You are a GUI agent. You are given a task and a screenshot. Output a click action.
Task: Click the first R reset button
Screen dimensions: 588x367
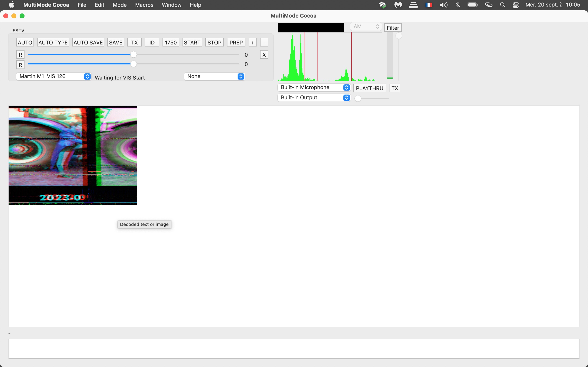pos(20,55)
